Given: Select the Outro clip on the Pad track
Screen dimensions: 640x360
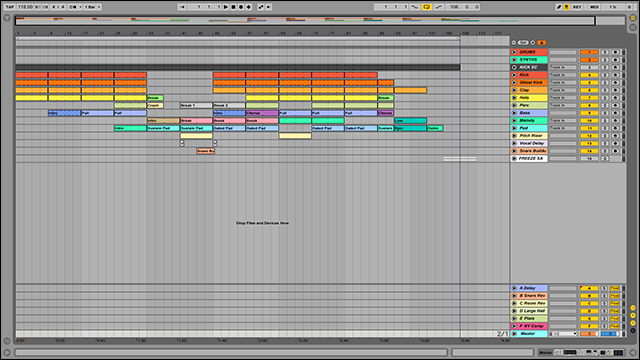Looking at the screenshot, I should tap(435, 128).
